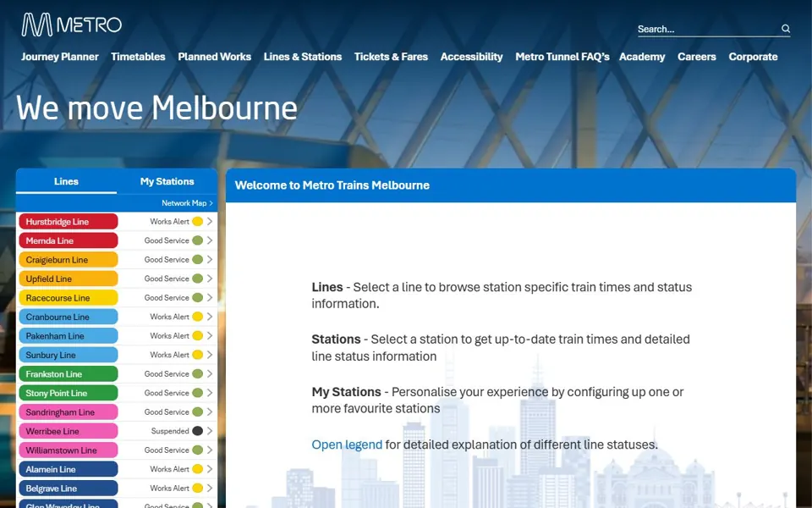
Task: Click the Cranbourne Line yellow status dot
Action: point(197,317)
